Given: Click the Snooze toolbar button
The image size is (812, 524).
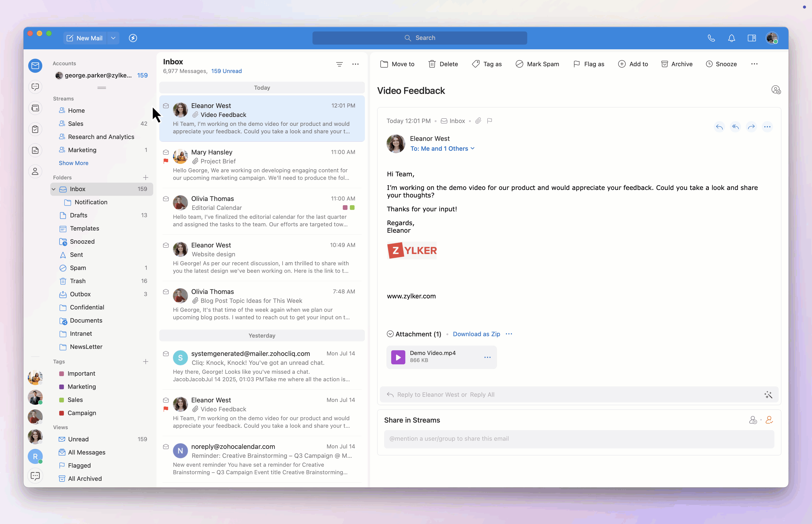Looking at the screenshot, I should (721, 64).
